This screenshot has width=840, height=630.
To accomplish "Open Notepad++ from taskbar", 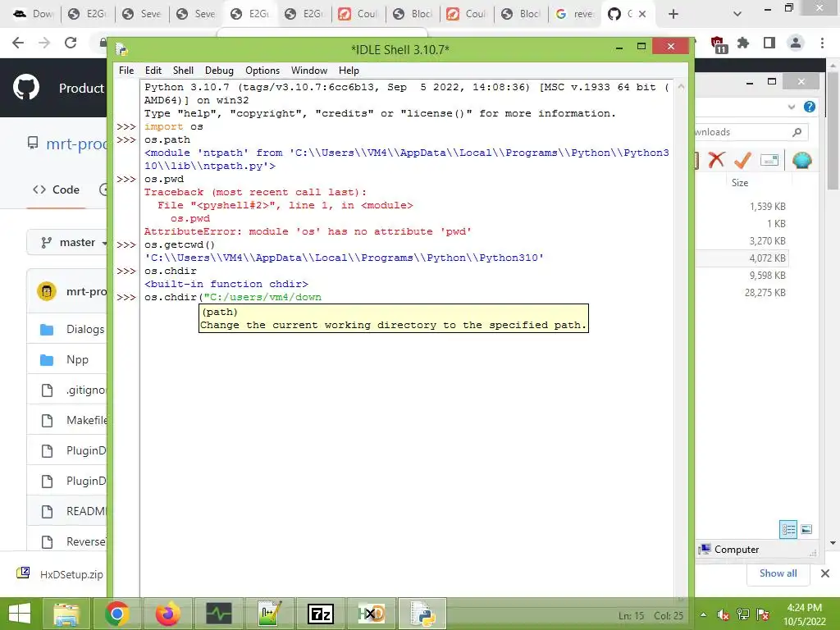I will (269, 614).
